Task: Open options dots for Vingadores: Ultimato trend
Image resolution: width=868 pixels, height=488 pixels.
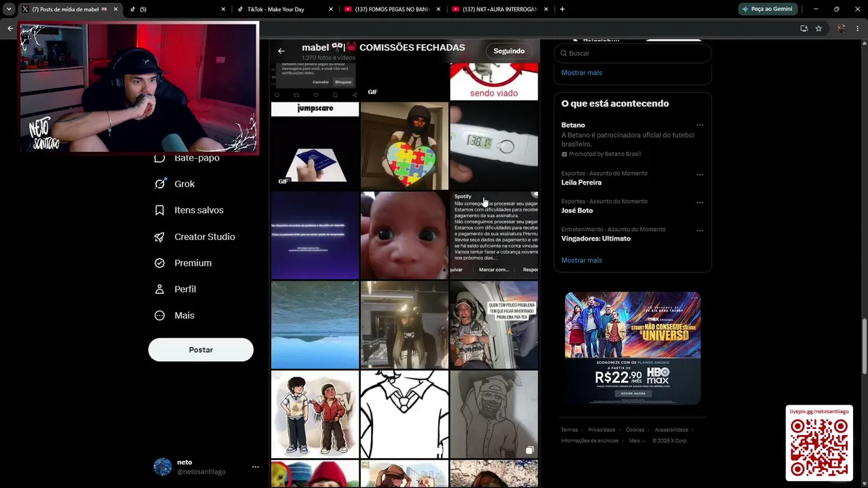Action: click(700, 230)
